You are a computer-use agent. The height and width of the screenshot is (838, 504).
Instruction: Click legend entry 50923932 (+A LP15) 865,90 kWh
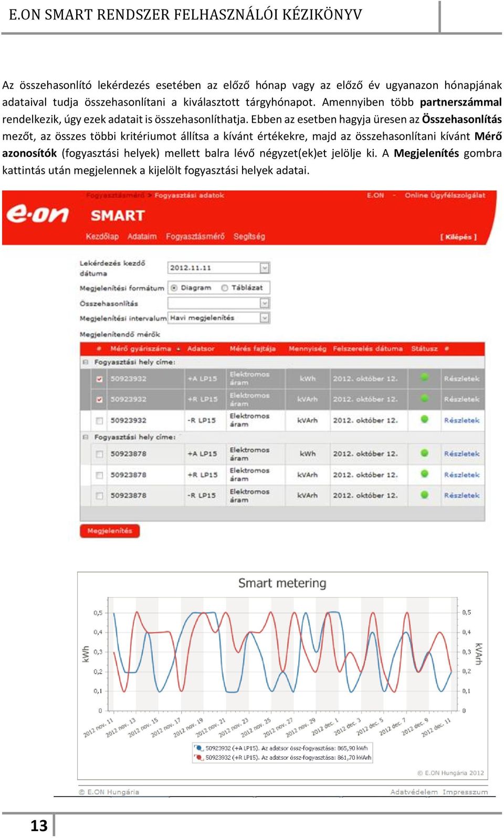tap(287, 748)
